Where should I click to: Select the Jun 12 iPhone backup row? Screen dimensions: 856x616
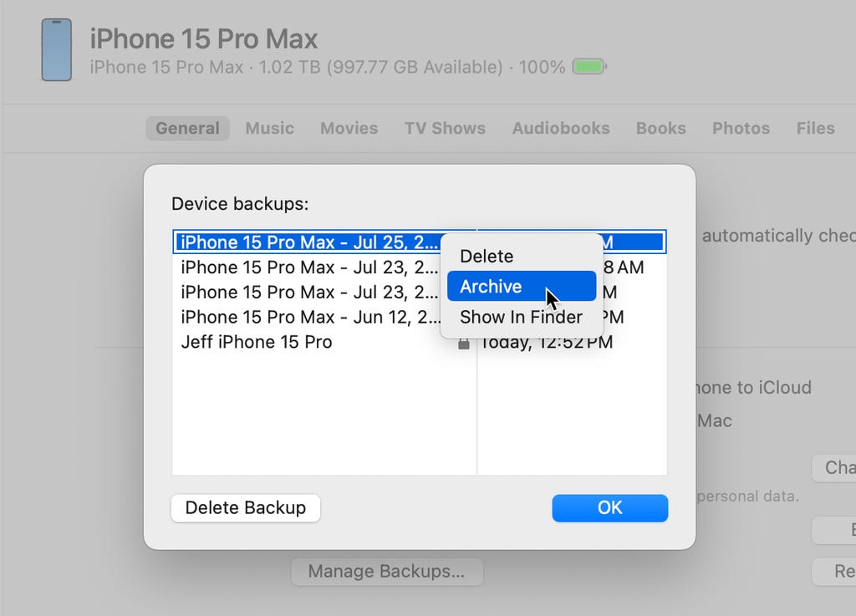point(309,317)
